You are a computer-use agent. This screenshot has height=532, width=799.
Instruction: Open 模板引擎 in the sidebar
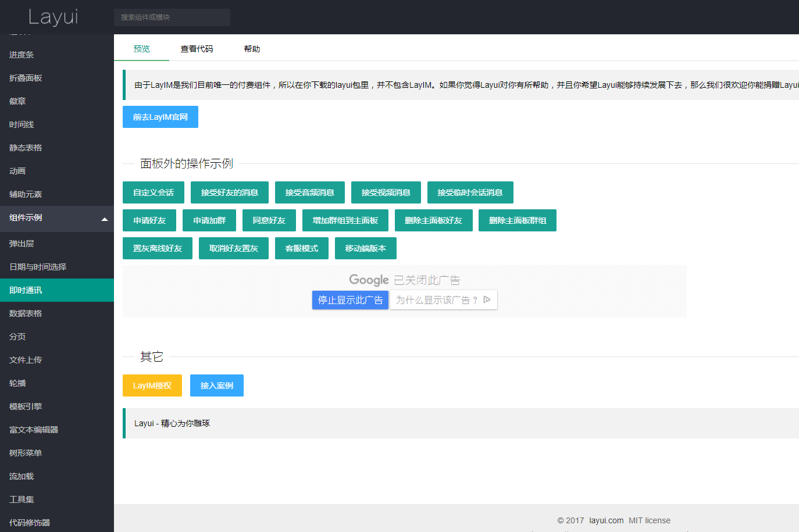pos(57,406)
